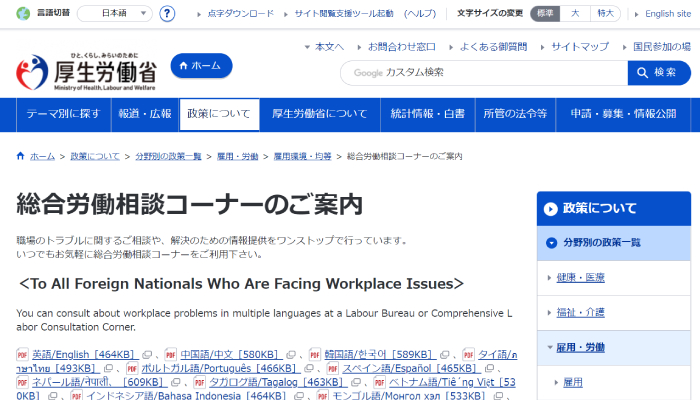The image size is (700, 400).
Task: Open 国民参加の場
Action: [662, 46]
